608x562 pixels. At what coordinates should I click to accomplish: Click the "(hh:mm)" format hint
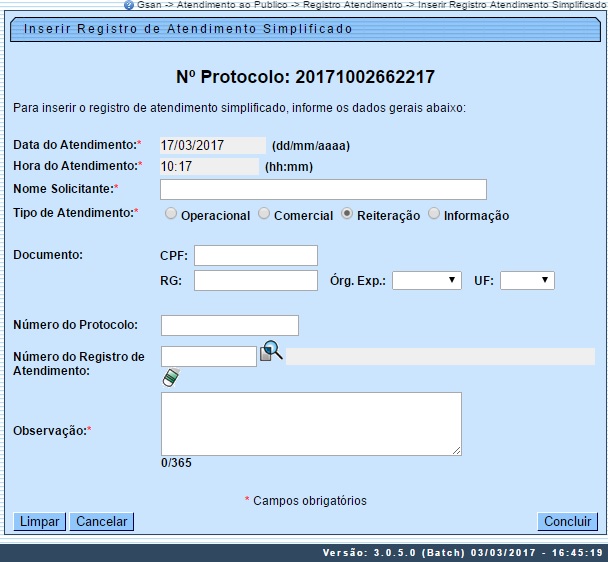[x=289, y=167]
